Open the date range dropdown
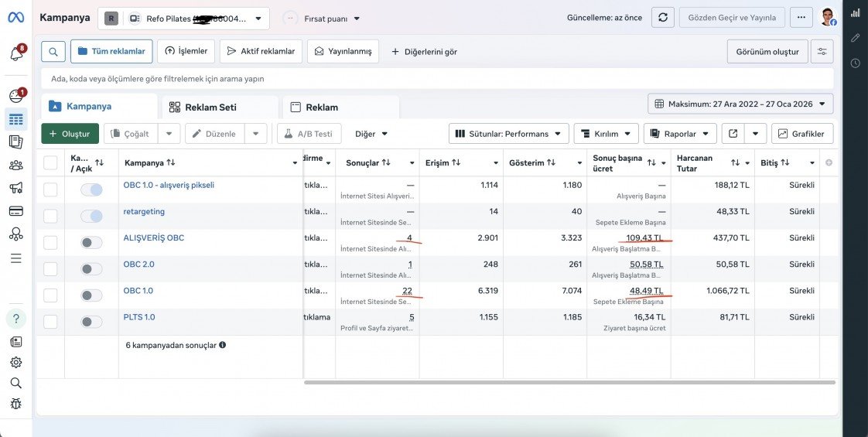The image size is (868, 437). pos(740,104)
